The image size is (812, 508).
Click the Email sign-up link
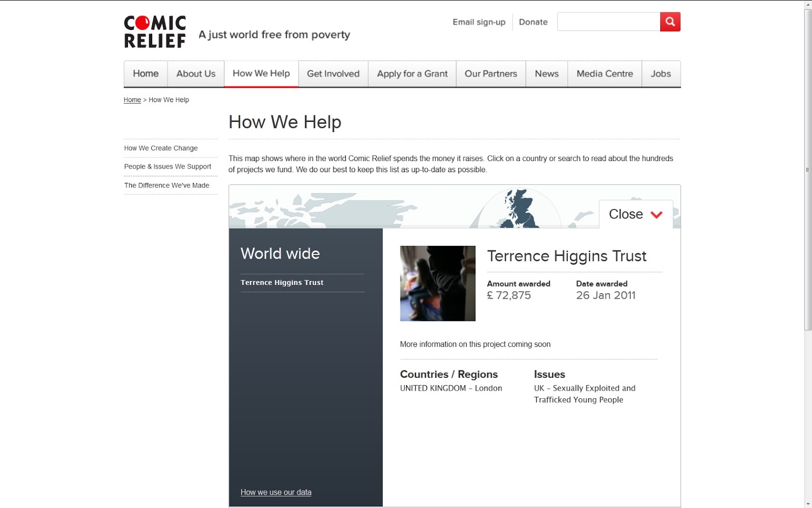479,22
